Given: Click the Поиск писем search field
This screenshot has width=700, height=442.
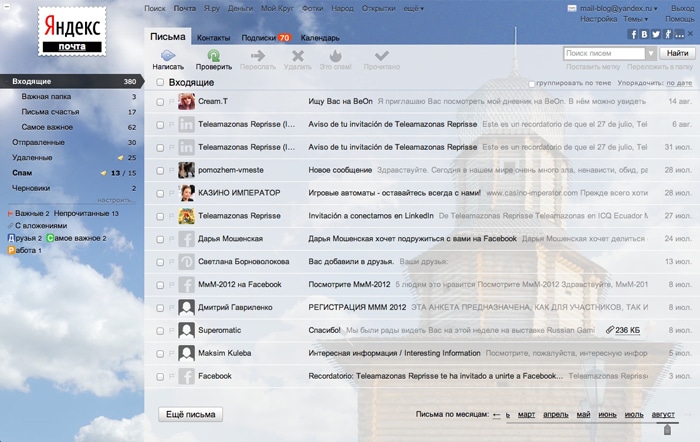Looking at the screenshot, I should click(603, 53).
